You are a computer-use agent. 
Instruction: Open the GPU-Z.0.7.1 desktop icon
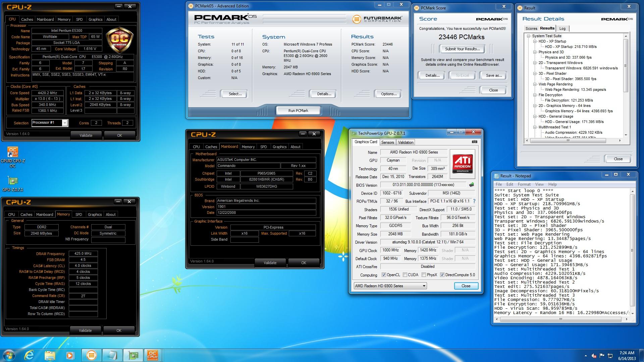point(13,184)
